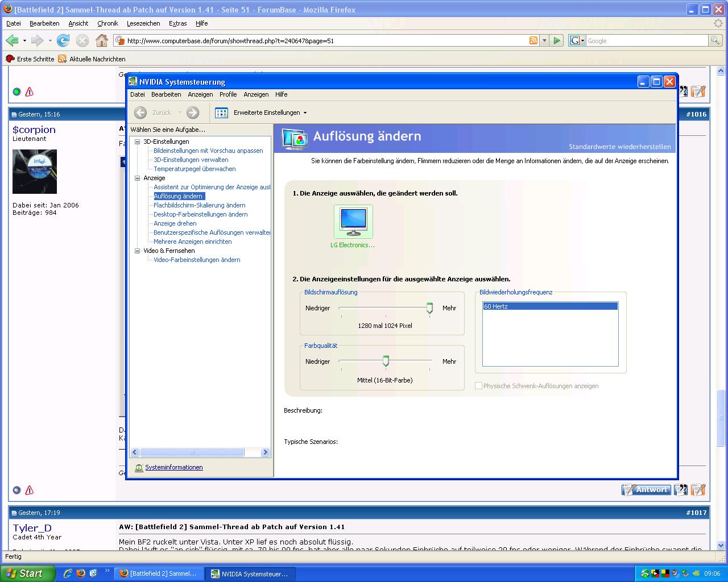This screenshot has width=728, height=582.
Task: Expand the quick launch overflow chevron
Action: point(107,571)
